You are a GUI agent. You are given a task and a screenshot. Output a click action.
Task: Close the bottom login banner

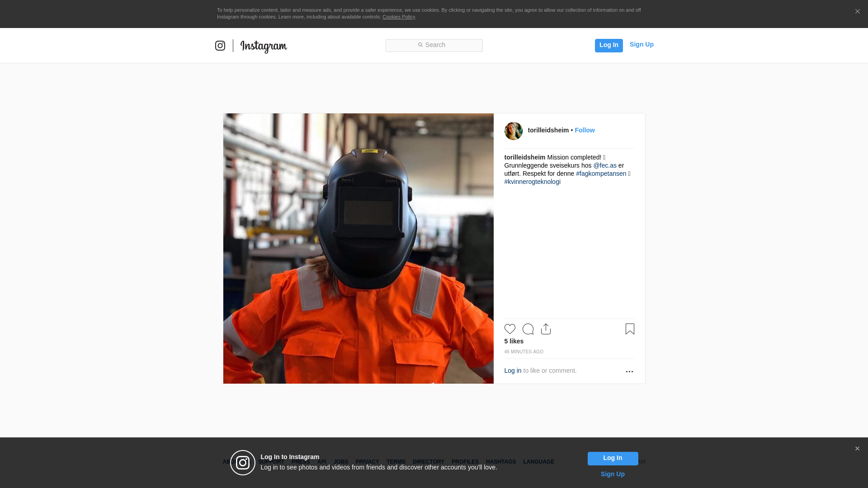pos(857,449)
